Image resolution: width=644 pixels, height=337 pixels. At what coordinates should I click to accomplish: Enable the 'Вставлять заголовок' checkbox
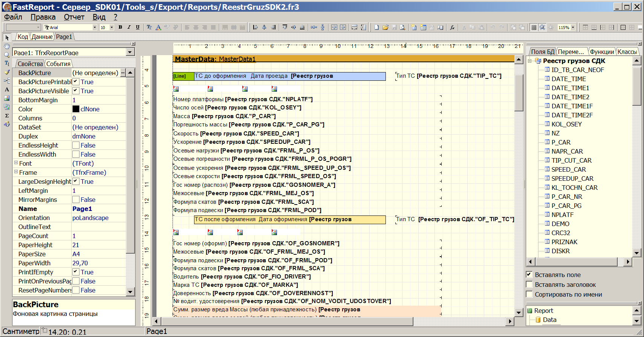click(x=529, y=285)
